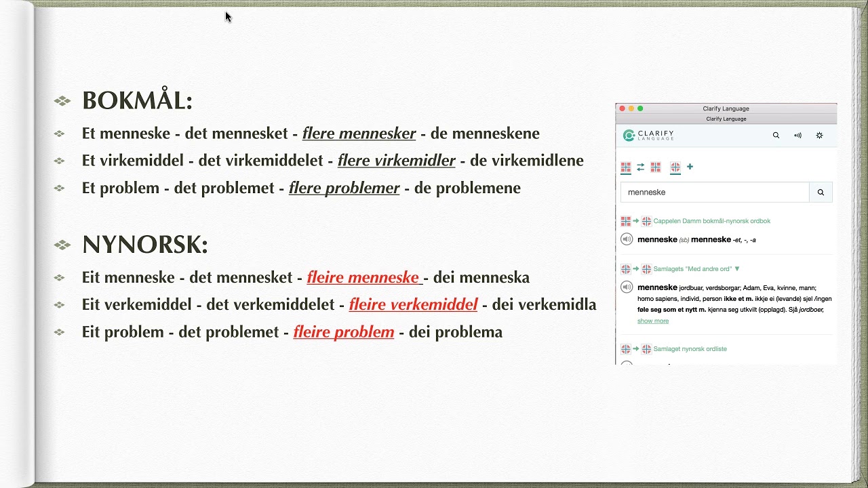
Task: Click the Clarify Language window title bar
Action: (x=726, y=108)
